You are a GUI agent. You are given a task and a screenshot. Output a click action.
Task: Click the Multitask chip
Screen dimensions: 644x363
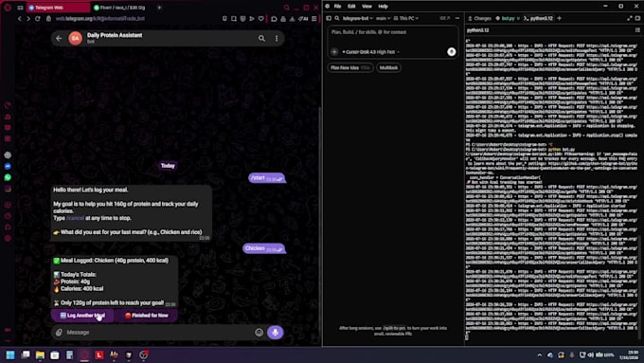[x=388, y=67]
